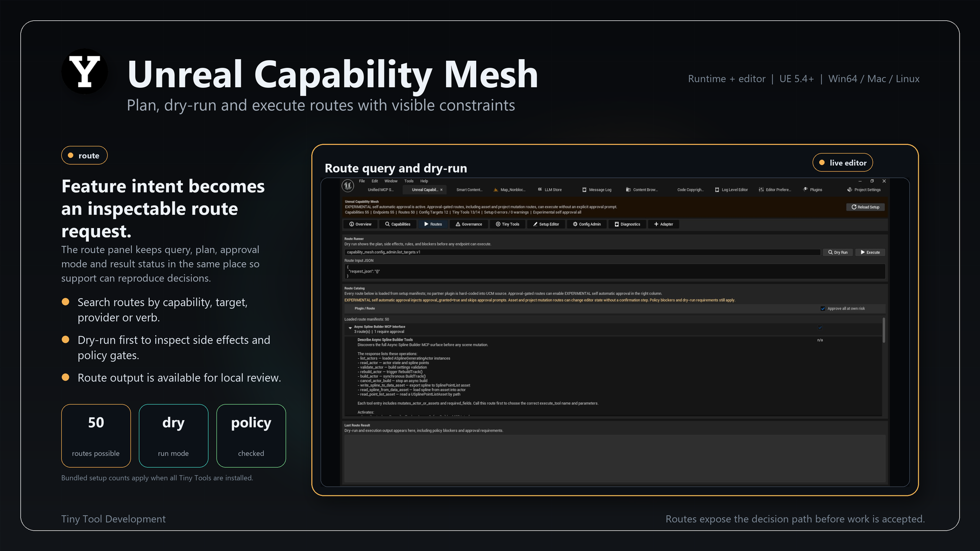Click the 'live editor' badge
980x551 pixels.
click(x=843, y=163)
